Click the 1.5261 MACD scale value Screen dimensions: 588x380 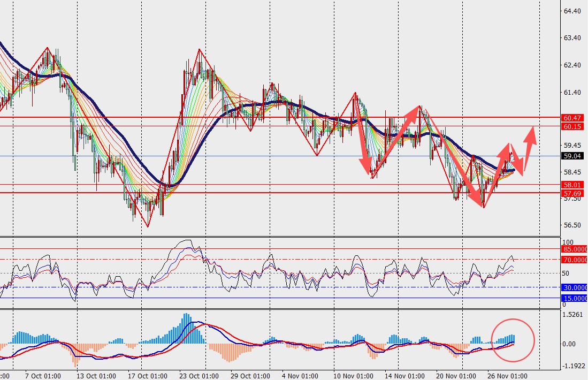click(573, 315)
